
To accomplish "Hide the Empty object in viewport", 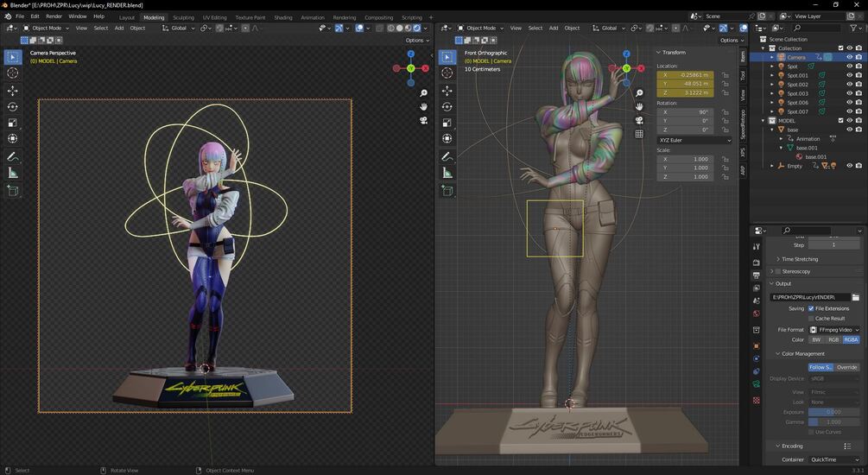I will (849, 166).
